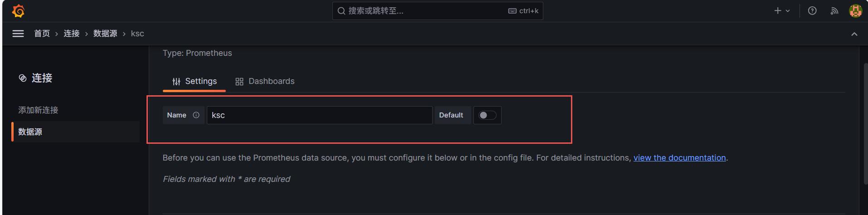
Task: Collapse the top bar with chevron
Action: tap(854, 34)
